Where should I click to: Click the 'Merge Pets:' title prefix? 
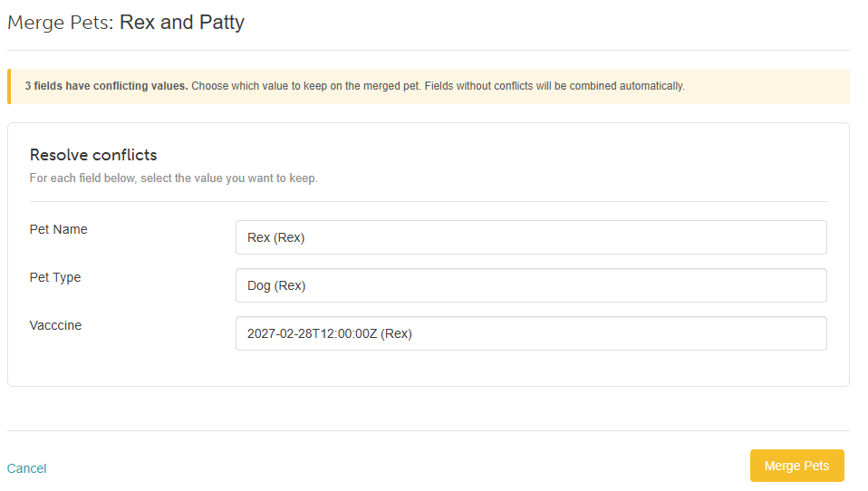[x=61, y=23]
